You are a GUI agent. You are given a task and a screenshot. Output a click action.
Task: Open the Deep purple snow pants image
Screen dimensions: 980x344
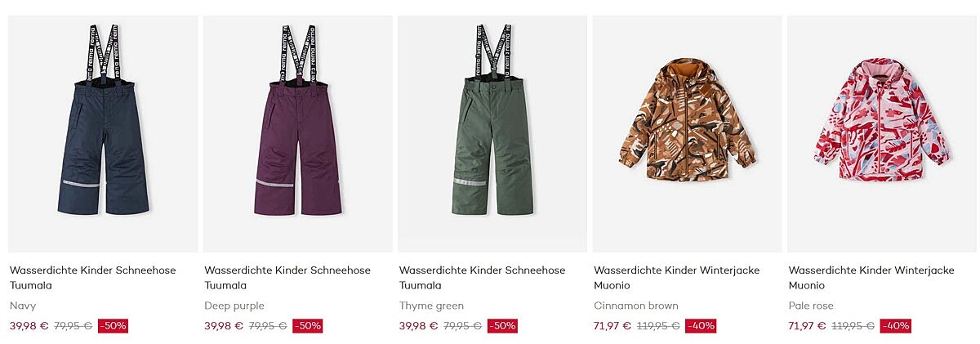[298, 134]
